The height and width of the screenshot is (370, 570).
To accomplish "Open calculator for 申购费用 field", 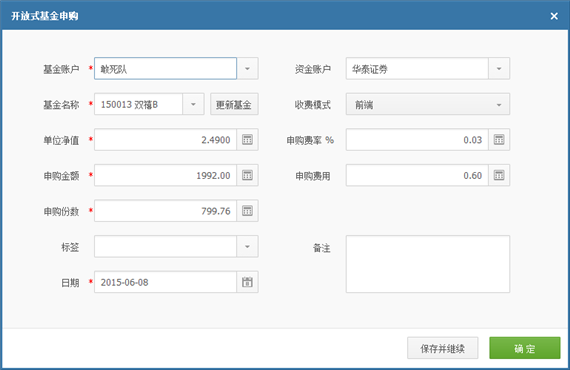I will pos(499,175).
